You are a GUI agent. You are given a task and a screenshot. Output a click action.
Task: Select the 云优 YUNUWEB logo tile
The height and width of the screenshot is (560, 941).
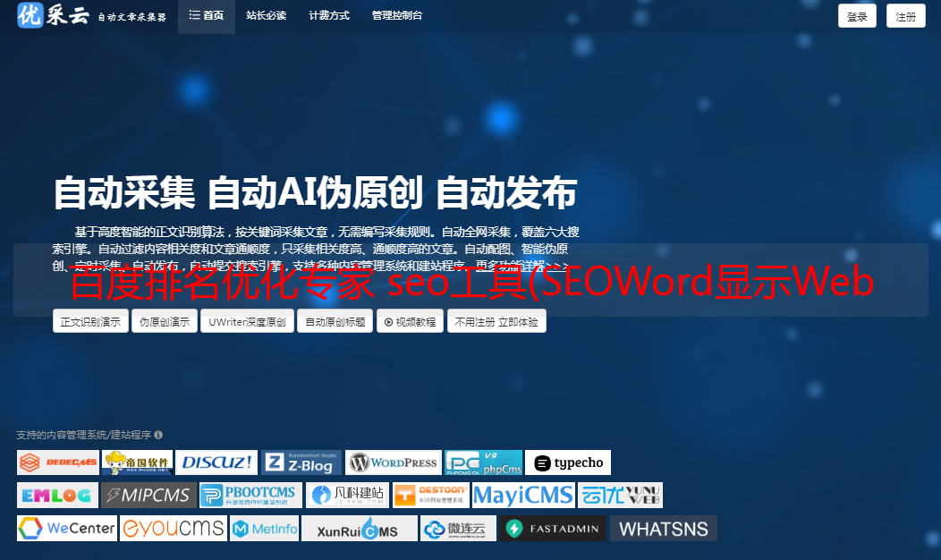(x=620, y=496)
